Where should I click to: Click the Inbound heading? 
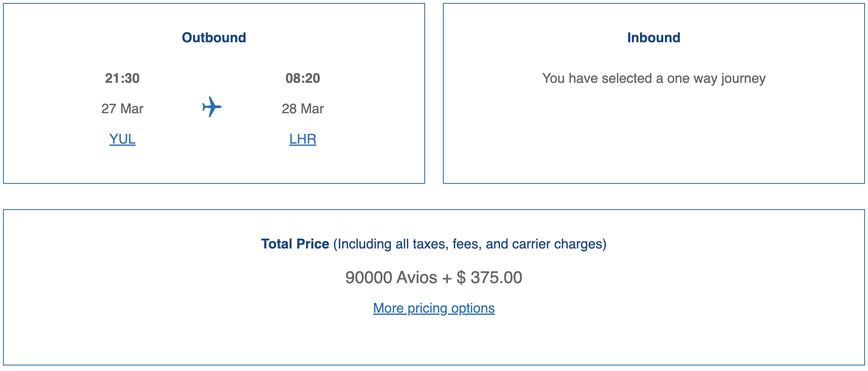pyautogui.click(x=654, y=38)
